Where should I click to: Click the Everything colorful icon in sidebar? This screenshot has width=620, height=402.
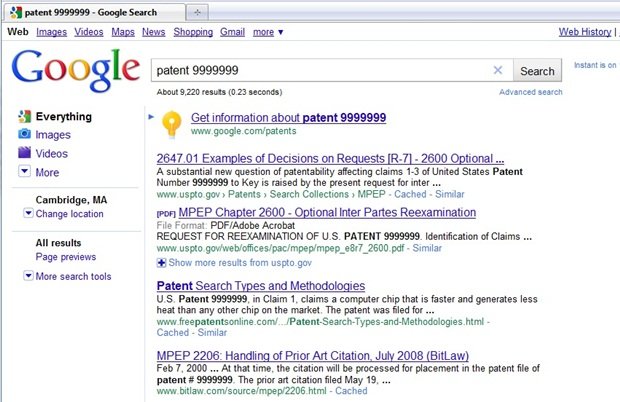tap(25, 116)
